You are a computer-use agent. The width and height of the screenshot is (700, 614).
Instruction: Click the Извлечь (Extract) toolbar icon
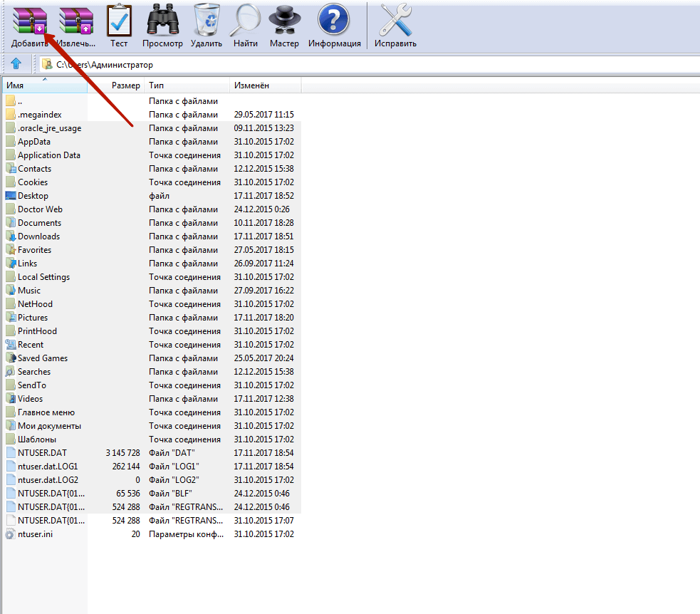coord(75,21)
